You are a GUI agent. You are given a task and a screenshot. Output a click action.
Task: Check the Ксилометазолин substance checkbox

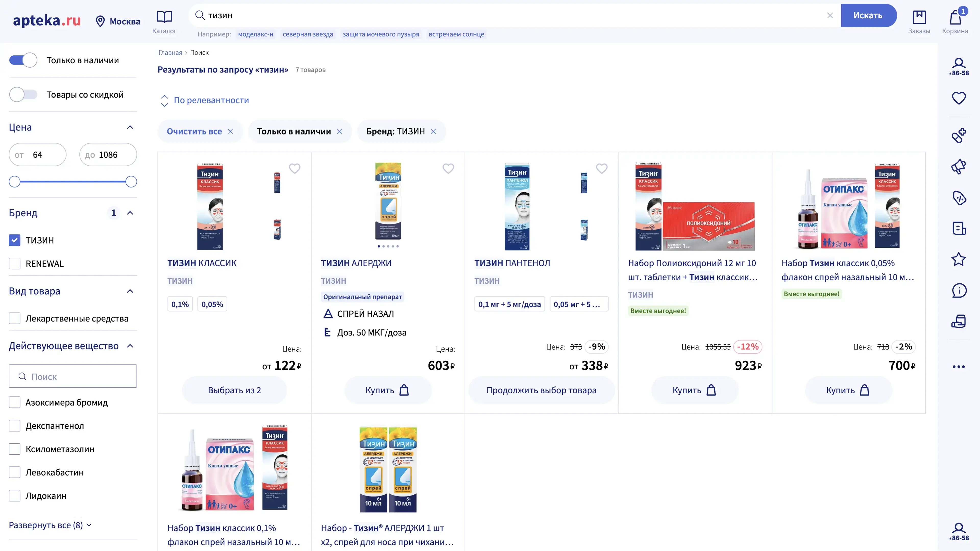click(x=15, y=449)
